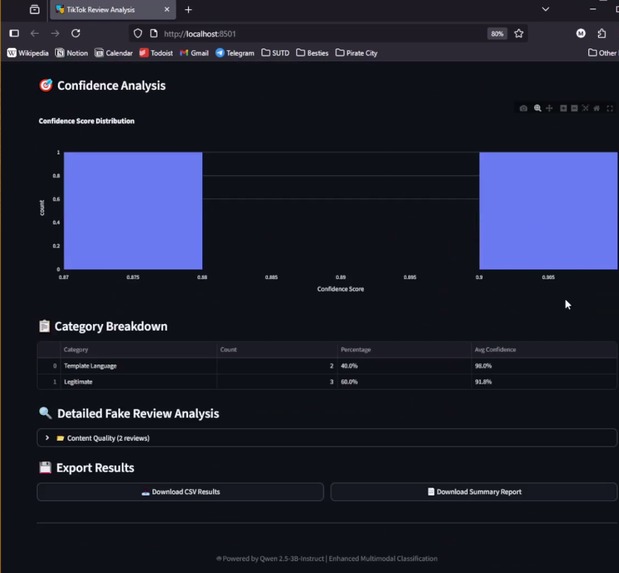Image resolution: width=619 pixels, height=573 pixels.
Task: Reset chart axes with the home icon
Action: [x=596, y=108]
